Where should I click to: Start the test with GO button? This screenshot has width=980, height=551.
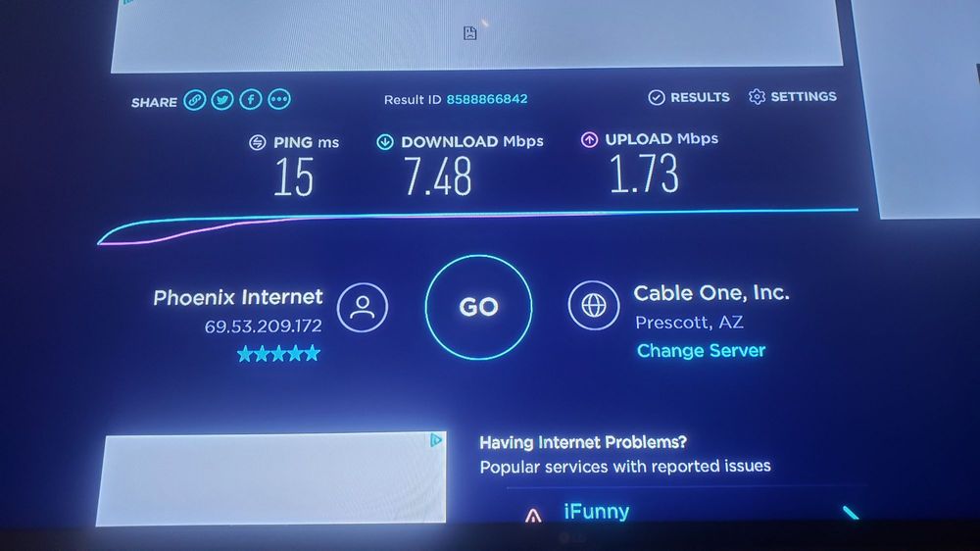tap(479, 307)
